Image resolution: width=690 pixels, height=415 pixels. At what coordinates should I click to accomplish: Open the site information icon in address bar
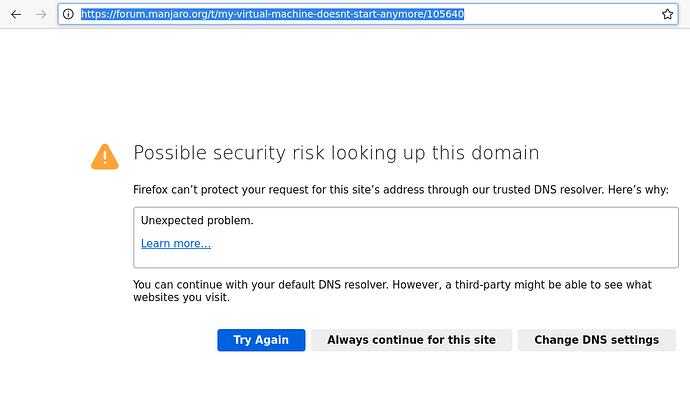tap(68, 15)
